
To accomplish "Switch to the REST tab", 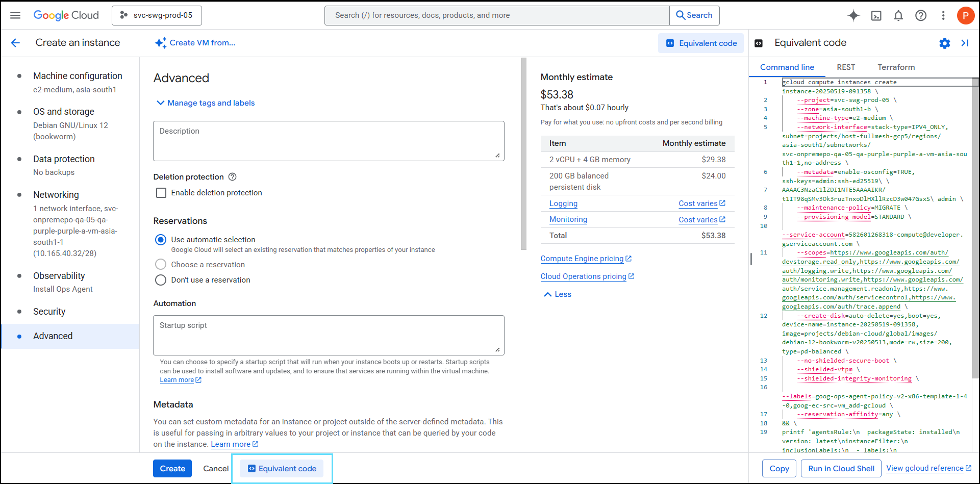I will pos(845,67).
